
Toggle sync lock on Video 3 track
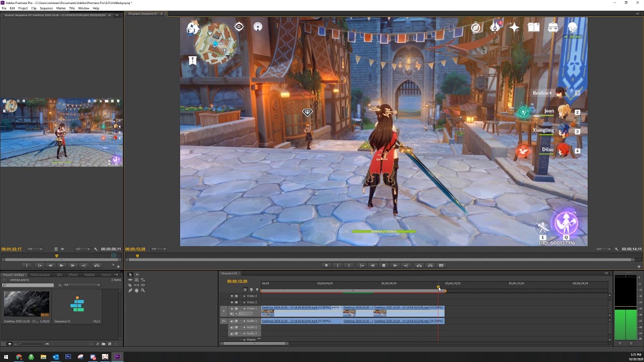coord(236,296)
